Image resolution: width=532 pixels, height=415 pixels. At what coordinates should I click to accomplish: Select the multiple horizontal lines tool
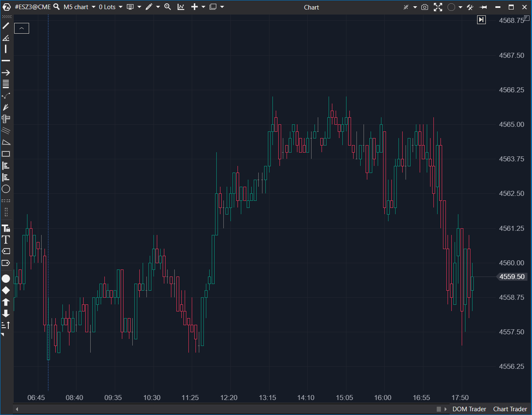[x=6, y=84]
